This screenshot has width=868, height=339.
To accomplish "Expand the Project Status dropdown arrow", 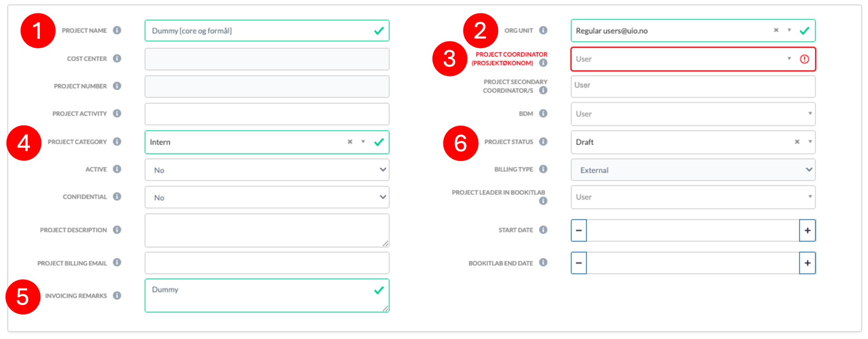I will coord(810,142).
